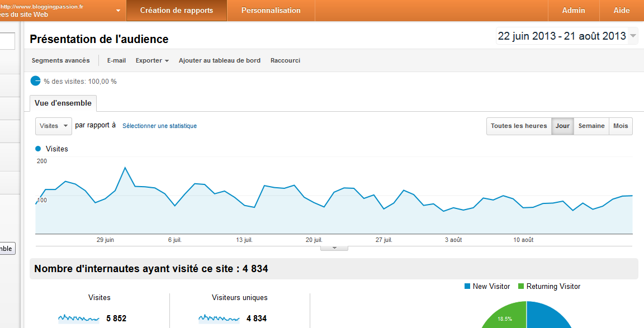Viewport: 644px width, 328px height.
Task: Switch graph to Toutes les heures
Action: (x=519, y=126)
